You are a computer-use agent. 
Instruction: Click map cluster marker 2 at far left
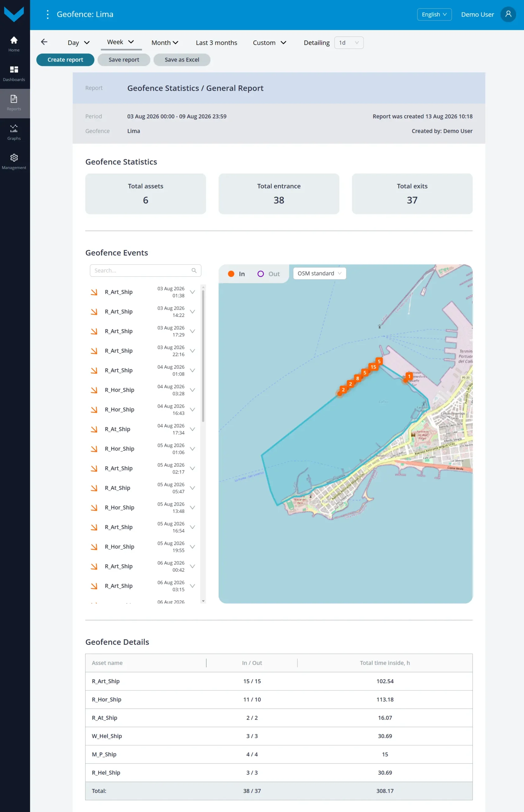point(343,390)
